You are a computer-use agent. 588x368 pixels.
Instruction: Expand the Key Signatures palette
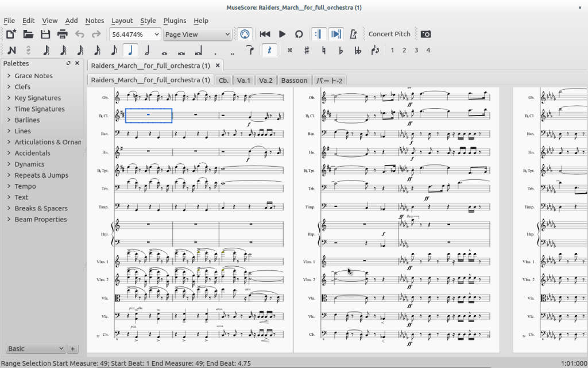coord(9,98)
